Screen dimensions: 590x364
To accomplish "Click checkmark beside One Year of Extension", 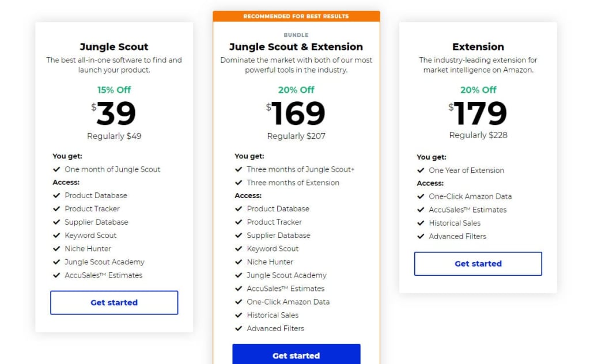I will (421, 170).
